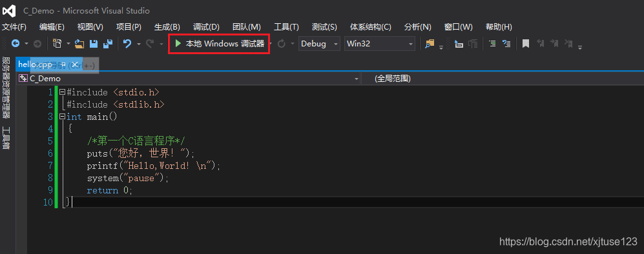Close the hello.cpp tab
644x254 pixels.
tap(75, 64)
